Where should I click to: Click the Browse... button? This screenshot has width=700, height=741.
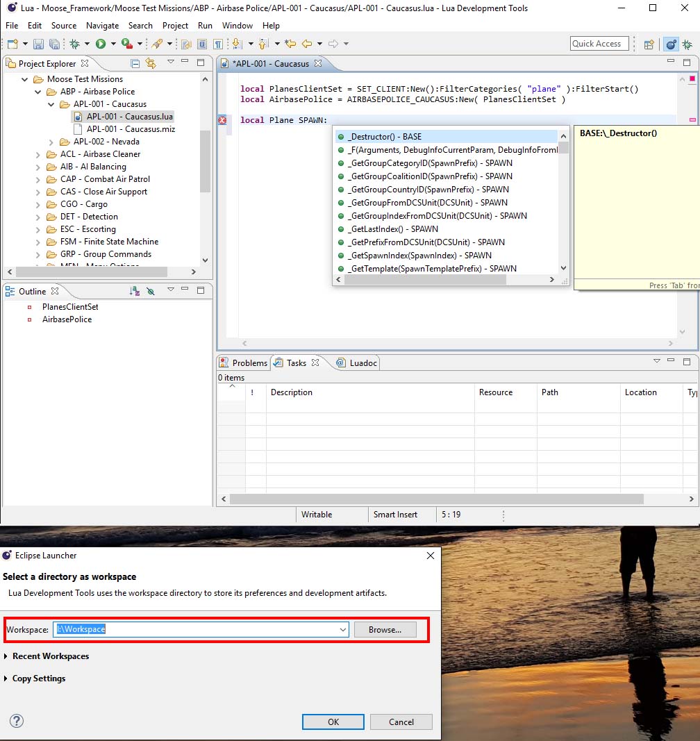coord(385,629)
